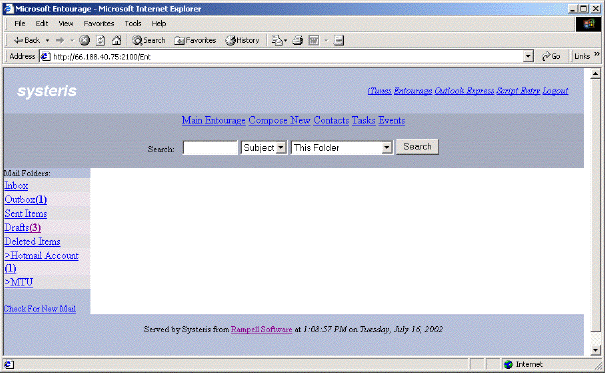605x373 pixels.
Task: Click the Refresh page icon
Action: [100, 40]
